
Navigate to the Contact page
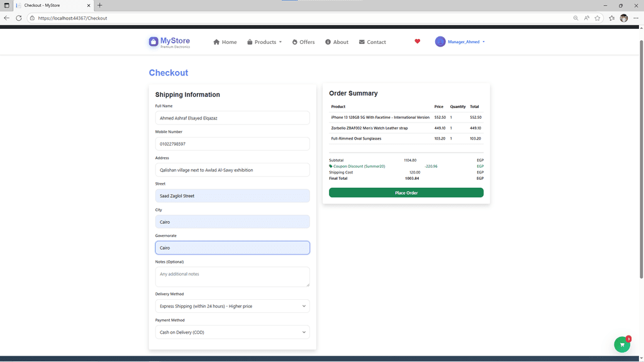pos(372,42)
